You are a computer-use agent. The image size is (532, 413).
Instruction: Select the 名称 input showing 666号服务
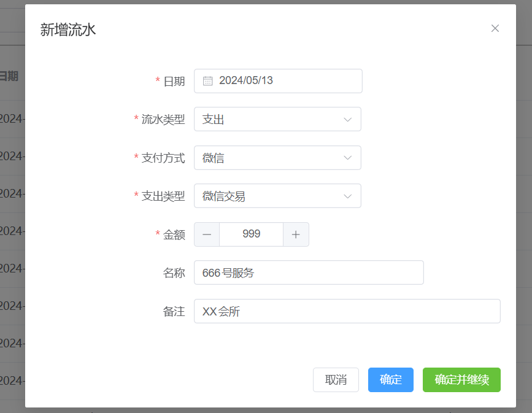pyautogui.click(x=307, y=272)
